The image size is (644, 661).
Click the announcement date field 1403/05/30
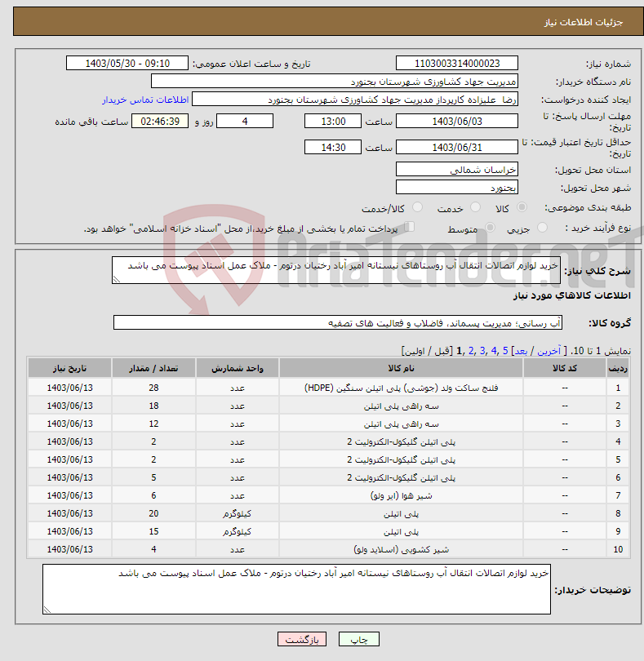coord(127,63)
